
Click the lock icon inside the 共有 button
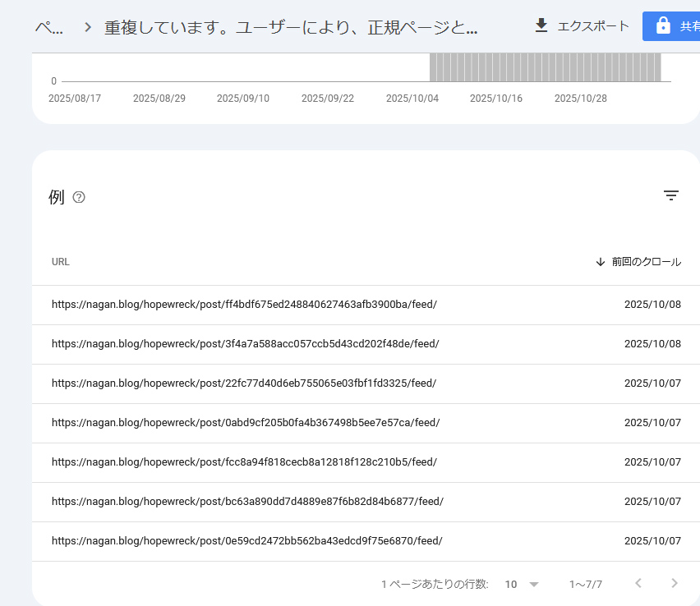(664, 25)
